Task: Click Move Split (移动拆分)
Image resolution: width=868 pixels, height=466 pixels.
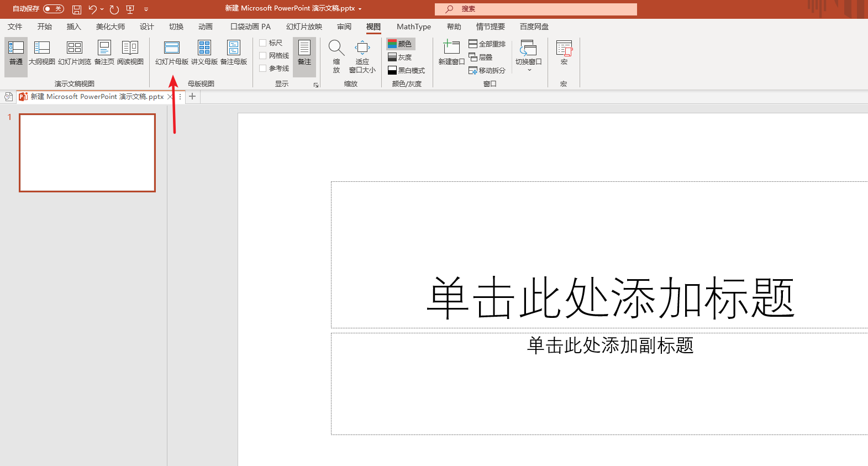Action: pos(487,70)
